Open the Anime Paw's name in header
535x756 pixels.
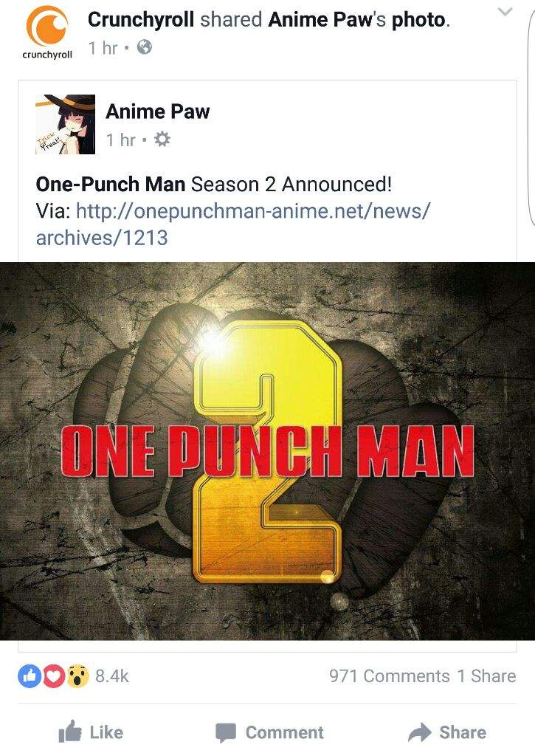click(327, 20)
